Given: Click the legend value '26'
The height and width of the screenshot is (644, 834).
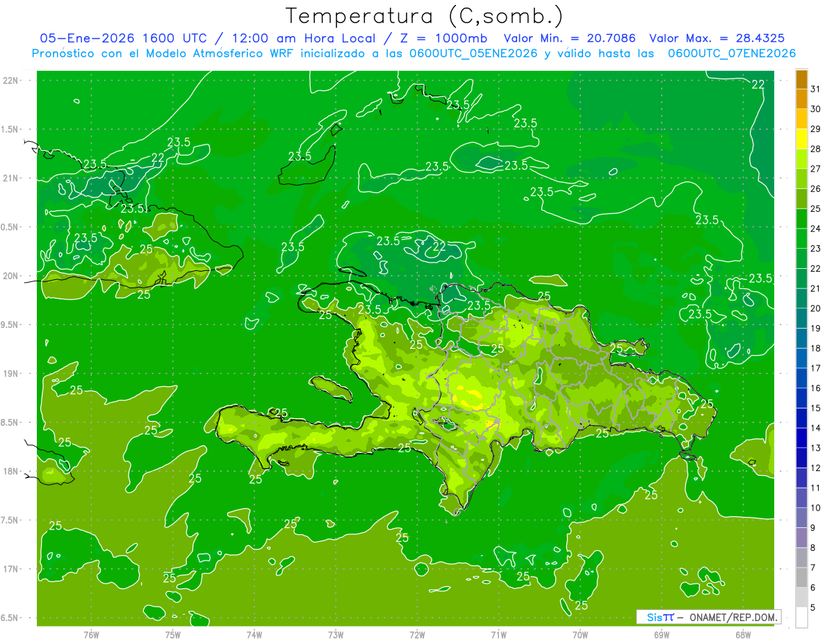Looking at the screenshot, I should (816, 189).
